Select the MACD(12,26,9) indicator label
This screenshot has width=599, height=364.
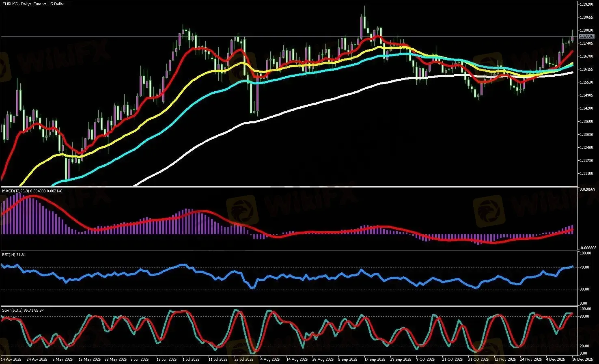32,191
